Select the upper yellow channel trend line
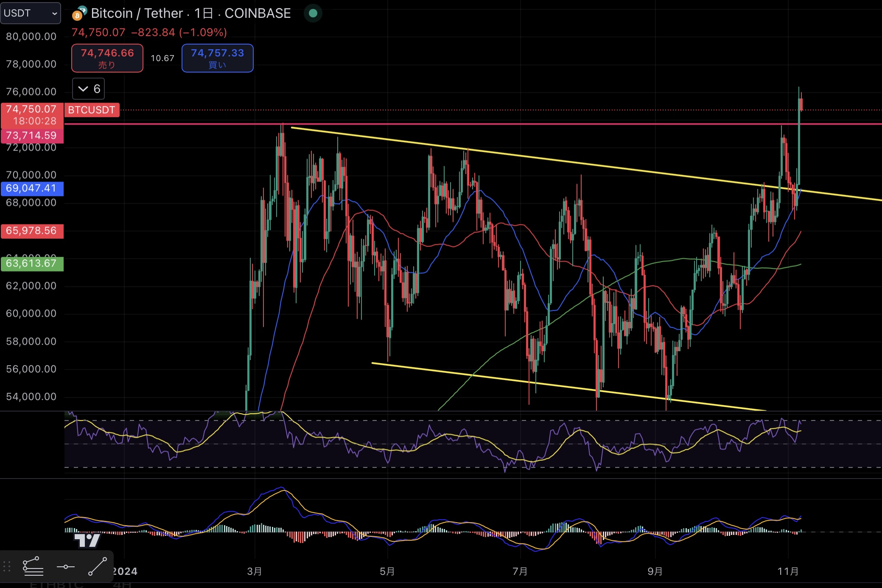This screenshot has width=882, height=588. coord(586,164)
